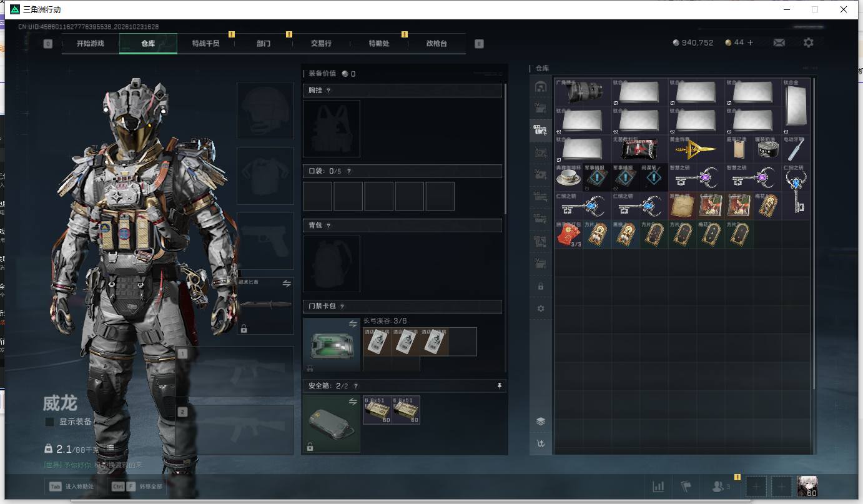
Task: Click the 转移全部 button
Action: (137, 487)
